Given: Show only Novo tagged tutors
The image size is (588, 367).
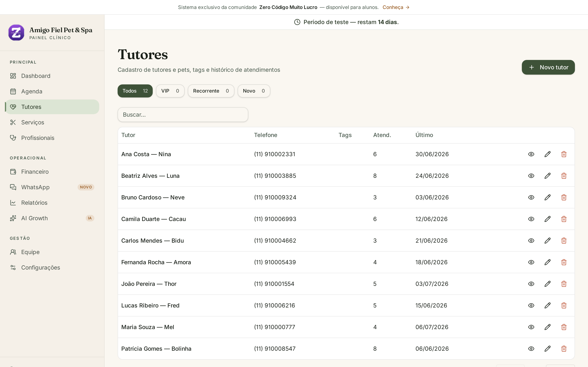Looking at the screenshot, I should pyautogui.click(x=254, y=91).
